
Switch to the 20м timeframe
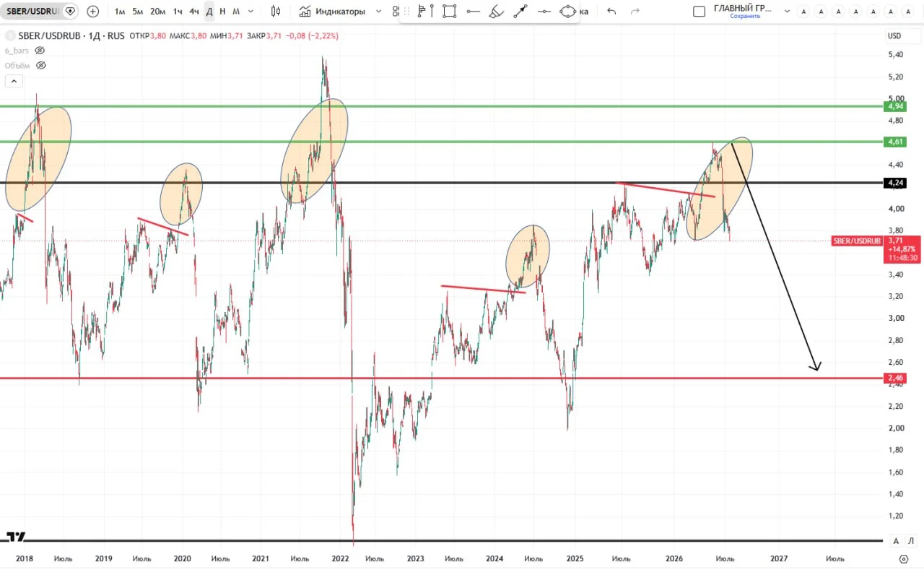click(158, 12)
